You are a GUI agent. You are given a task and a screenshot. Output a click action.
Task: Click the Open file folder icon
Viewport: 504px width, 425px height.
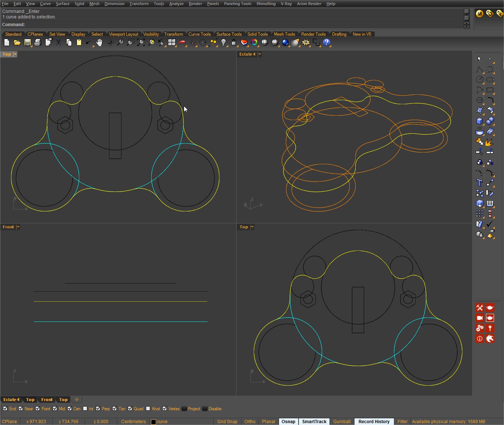17,43
